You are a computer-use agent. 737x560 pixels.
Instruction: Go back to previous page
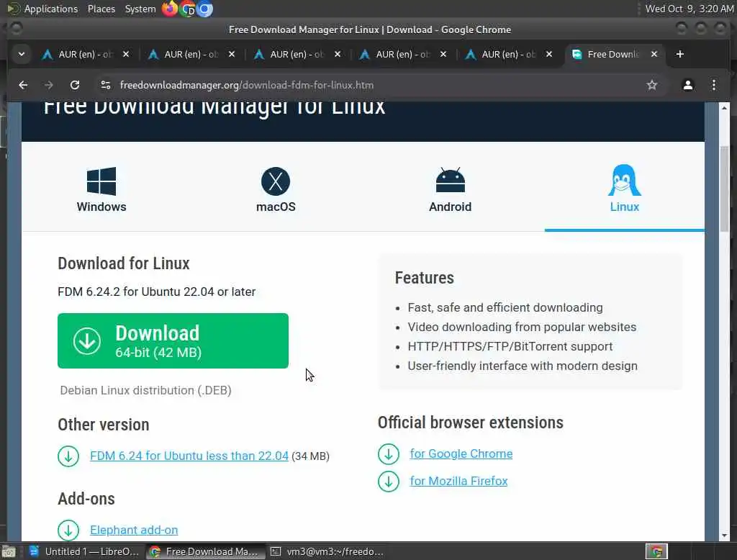pos(23,85)
